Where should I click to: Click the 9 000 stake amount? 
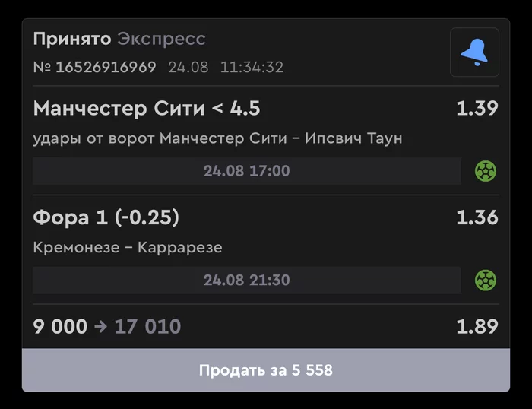tap(60, 327)
